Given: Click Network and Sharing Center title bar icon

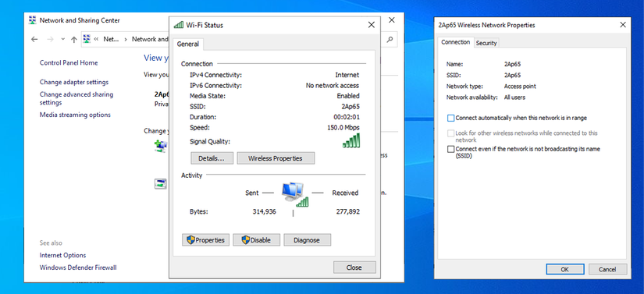Looking at the screenshot, I should 33,20.
